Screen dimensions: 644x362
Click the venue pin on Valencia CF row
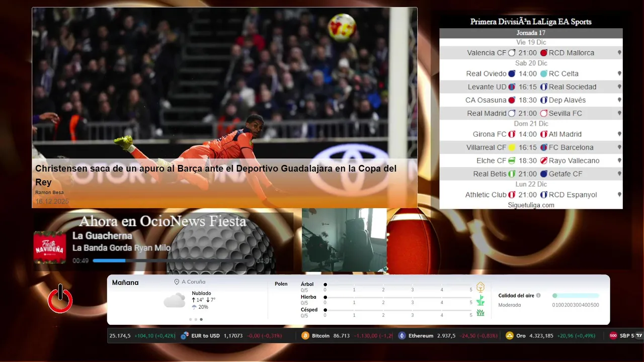(619, 53)
